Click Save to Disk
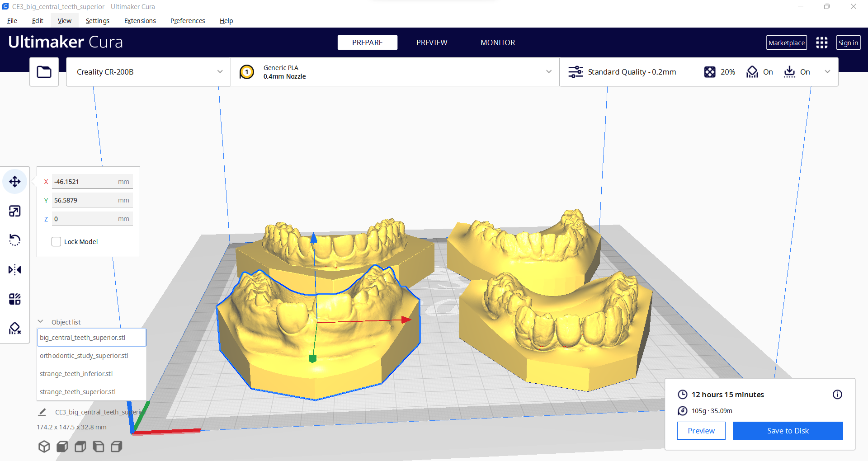868x461 pixels. click(x=788, y=431)
